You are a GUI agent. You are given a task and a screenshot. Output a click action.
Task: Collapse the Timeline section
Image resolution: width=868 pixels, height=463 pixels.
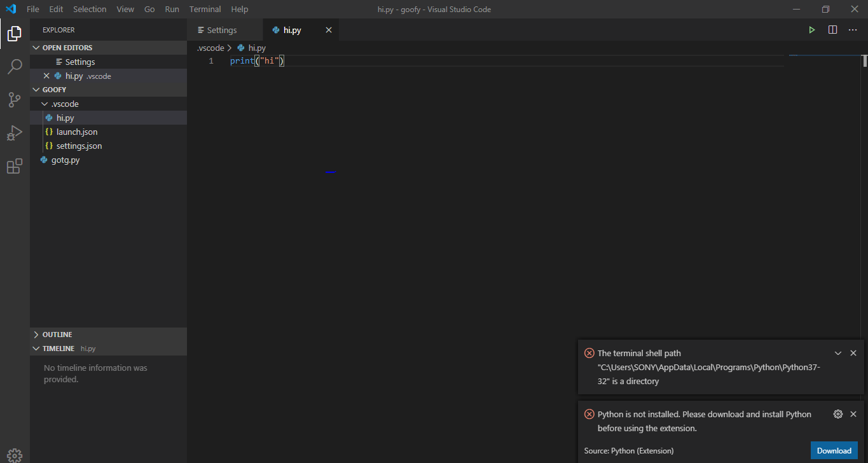[108, 349]
